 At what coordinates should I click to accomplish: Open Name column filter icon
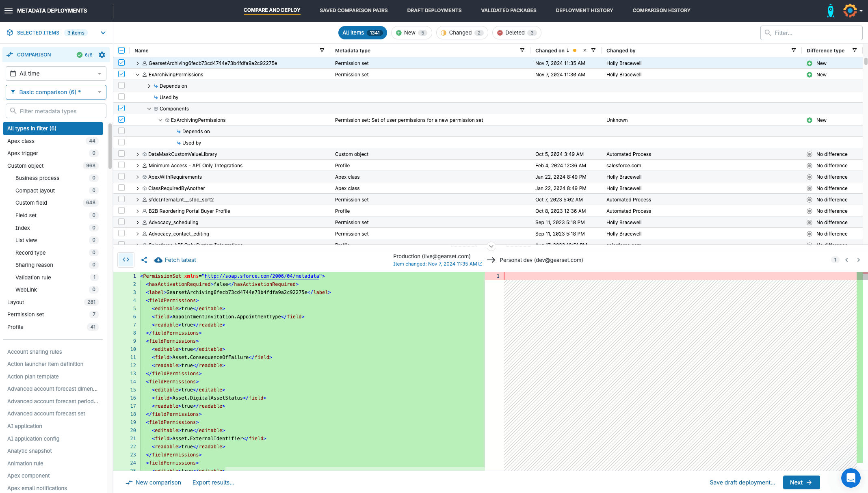322,50
